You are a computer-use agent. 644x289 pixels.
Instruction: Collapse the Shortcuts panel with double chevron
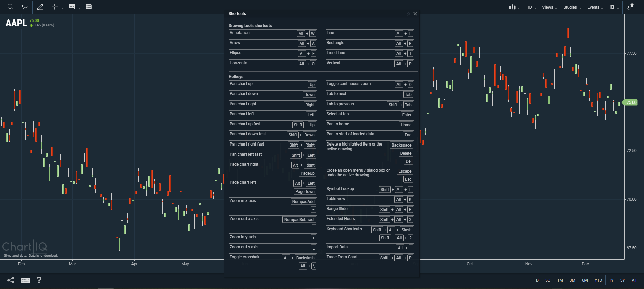point(408,14)
